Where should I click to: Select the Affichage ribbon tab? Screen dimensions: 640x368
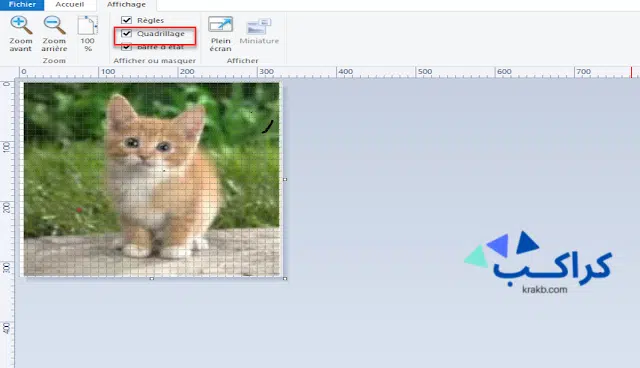(126, 4)
